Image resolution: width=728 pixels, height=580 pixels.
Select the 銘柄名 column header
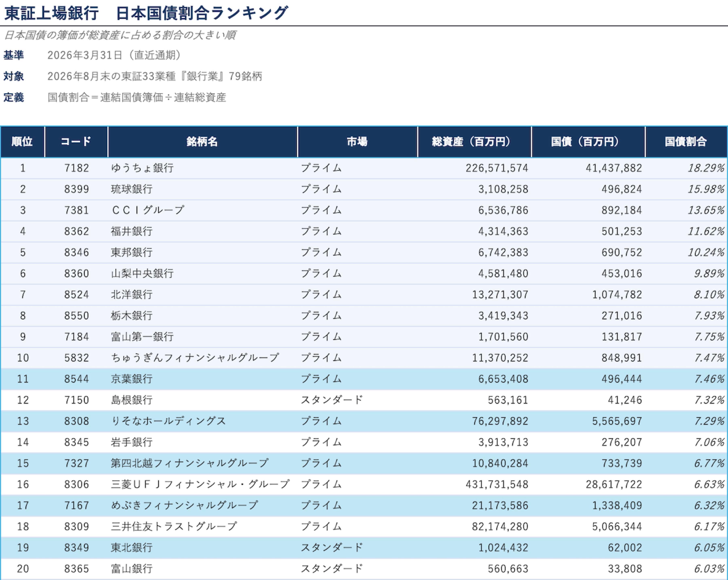(x=203, y=142)
